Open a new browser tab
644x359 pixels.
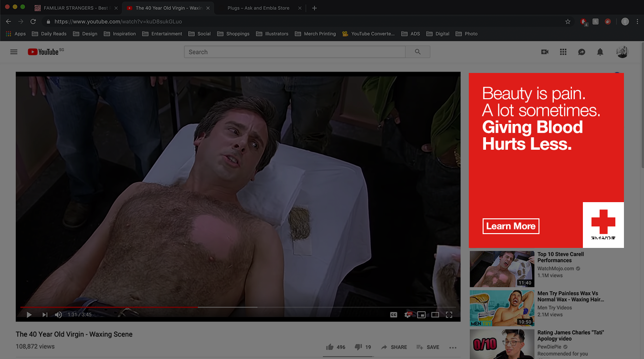point(314,8)
